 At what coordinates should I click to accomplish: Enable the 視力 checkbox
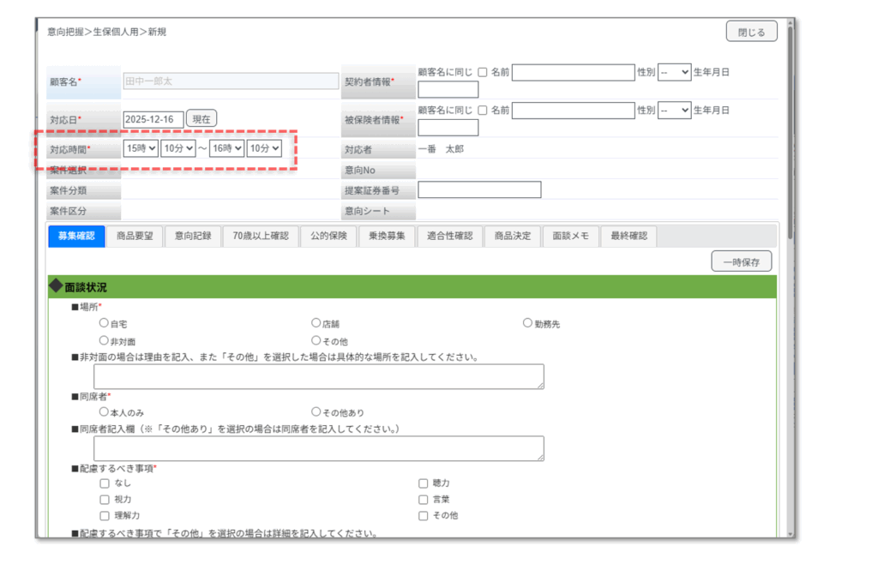click(105, 500)
